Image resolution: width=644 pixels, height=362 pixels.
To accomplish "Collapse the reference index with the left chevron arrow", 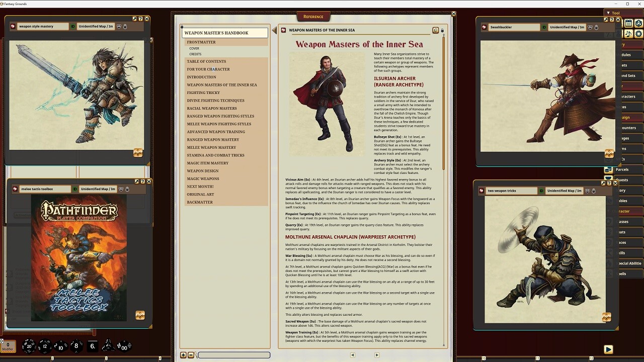I will click(x=274, y=30).
